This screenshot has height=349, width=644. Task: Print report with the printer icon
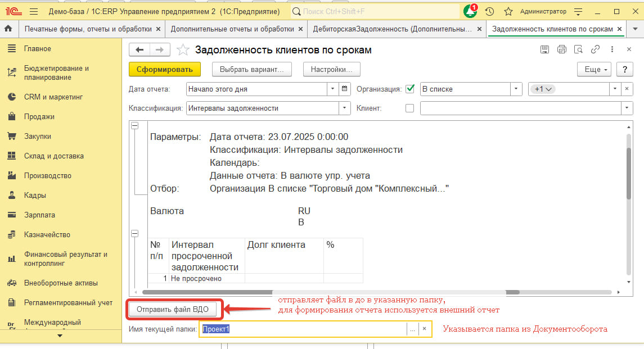click(561, 49)
